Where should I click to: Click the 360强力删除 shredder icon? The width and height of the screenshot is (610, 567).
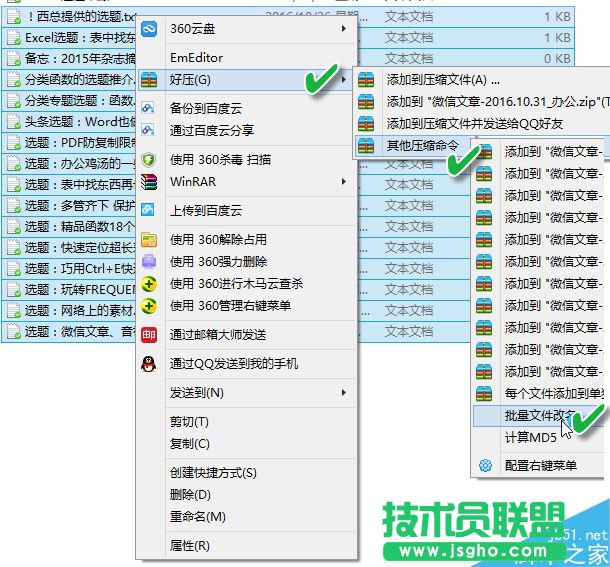click(x=149, y=262)
